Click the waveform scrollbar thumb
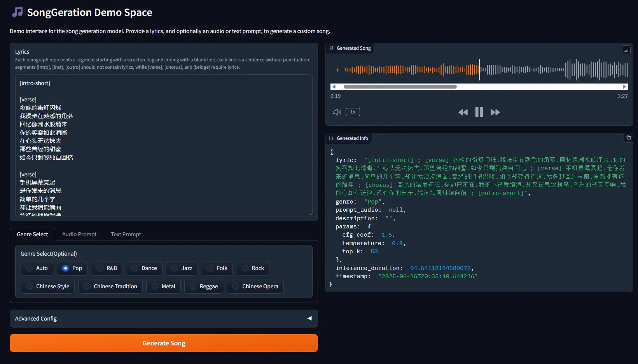This screenshot has width=638, height=364. coord(400,87)
